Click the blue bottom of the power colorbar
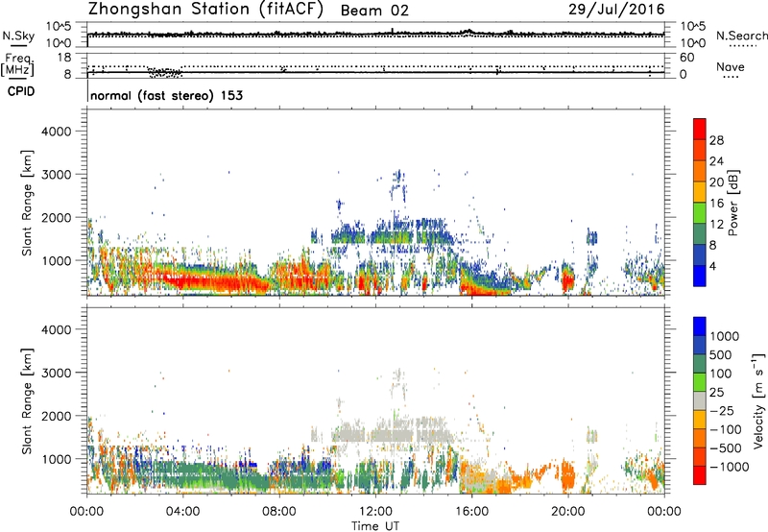768x532 pixels. coord(700,276)
